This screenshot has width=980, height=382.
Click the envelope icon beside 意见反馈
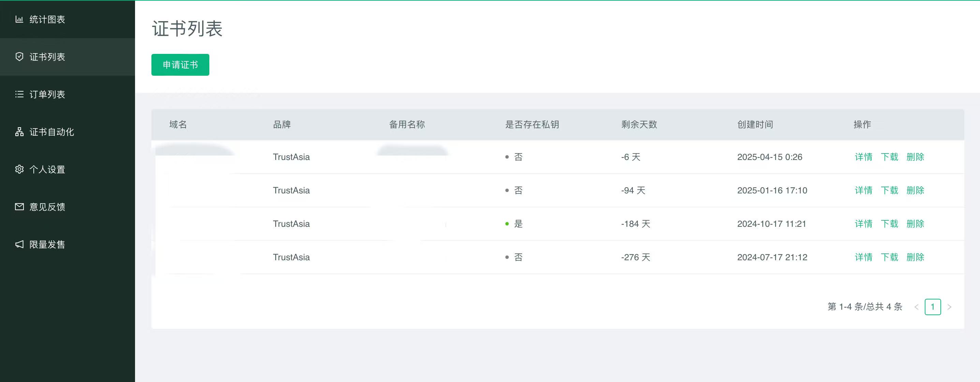(19, 207)
